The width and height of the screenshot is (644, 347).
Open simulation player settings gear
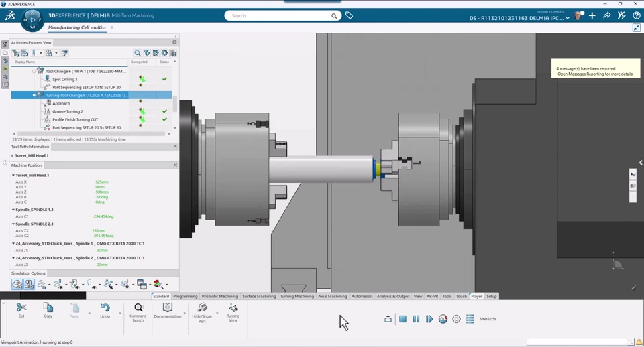456,319
